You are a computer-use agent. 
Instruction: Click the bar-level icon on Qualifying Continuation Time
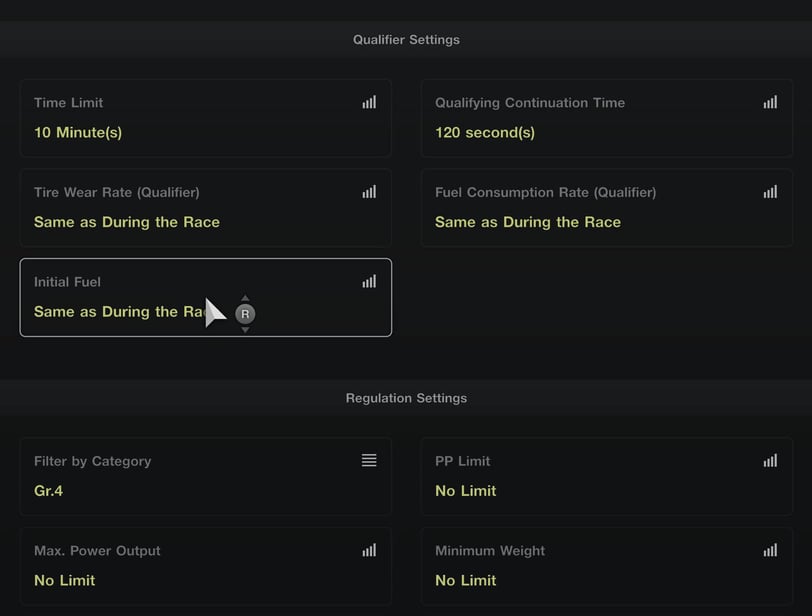coord(770,102)
